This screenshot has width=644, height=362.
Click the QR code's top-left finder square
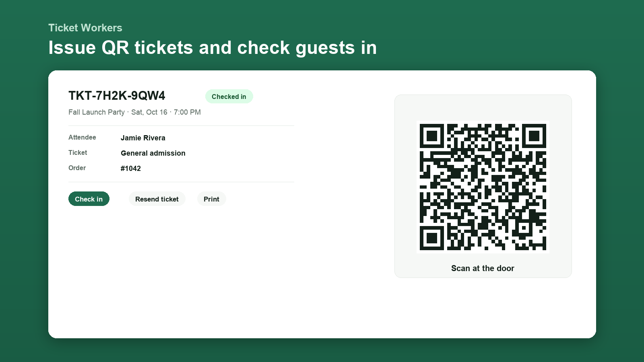[x=432, y=136]
